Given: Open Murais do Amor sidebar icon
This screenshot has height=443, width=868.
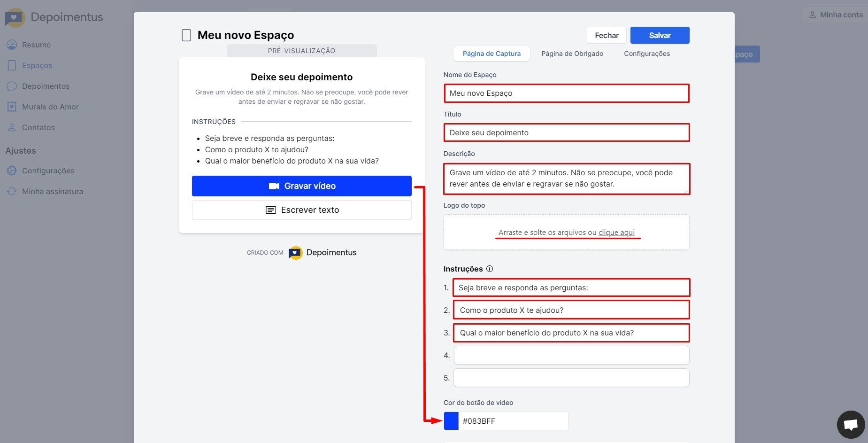Looking at the screenshot, I should click(x=12, y=107).
